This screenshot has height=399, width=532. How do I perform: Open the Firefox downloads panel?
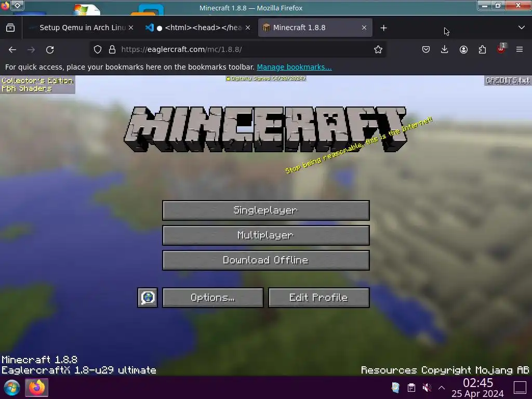[445, 49]
